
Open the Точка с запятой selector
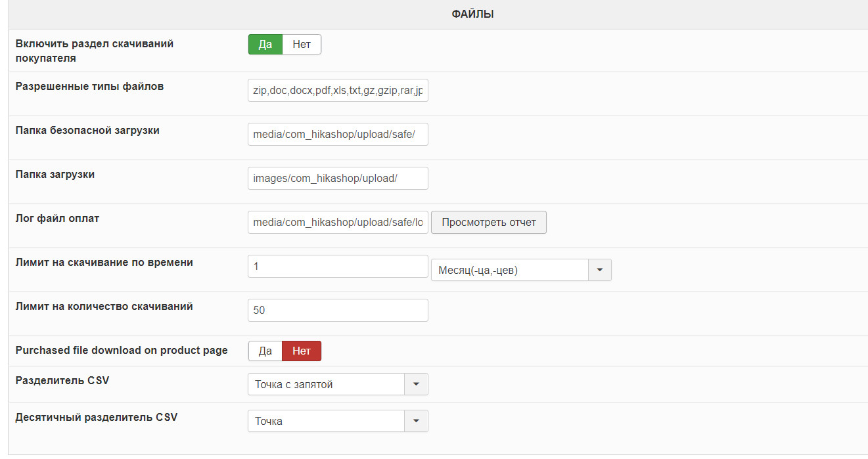tap(326, 385)
